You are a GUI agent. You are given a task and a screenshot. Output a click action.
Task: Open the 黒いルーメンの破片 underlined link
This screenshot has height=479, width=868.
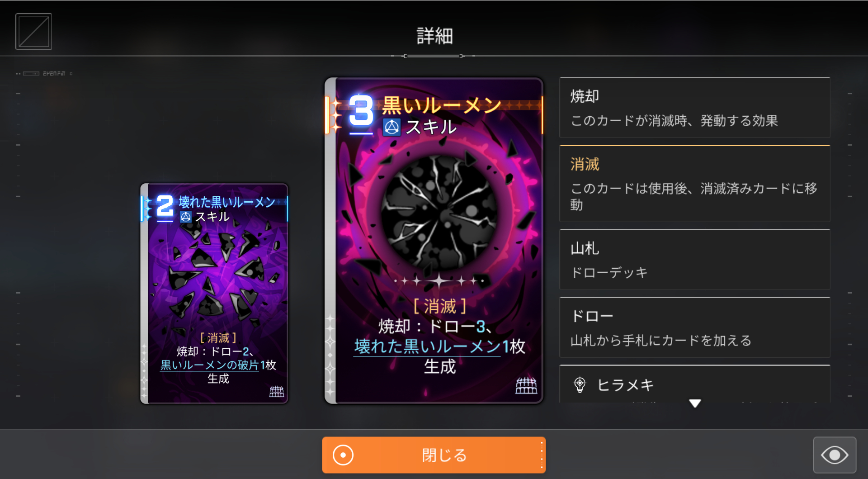click(x=210, y=365)
